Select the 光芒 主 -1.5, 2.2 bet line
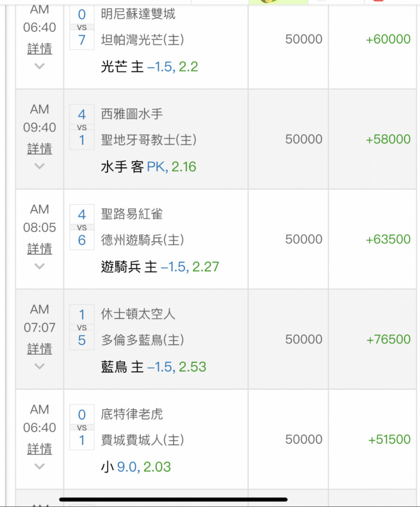Viewport: 420px width, 507px height. pyautogui.click(x=149, y=67)
